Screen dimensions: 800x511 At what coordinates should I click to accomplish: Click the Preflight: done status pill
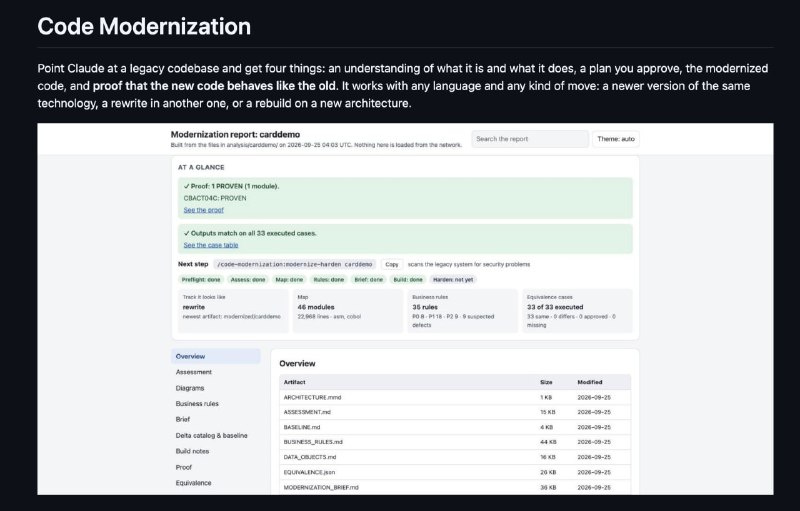[201, 279]
